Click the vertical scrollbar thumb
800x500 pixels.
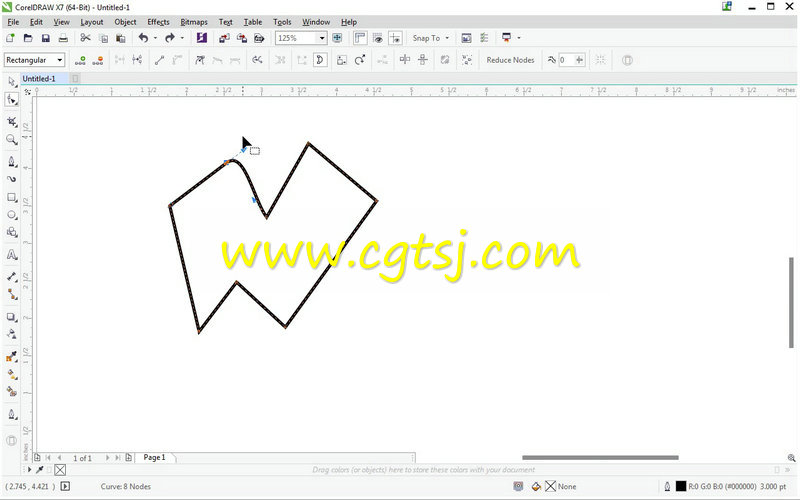(791, 303)
